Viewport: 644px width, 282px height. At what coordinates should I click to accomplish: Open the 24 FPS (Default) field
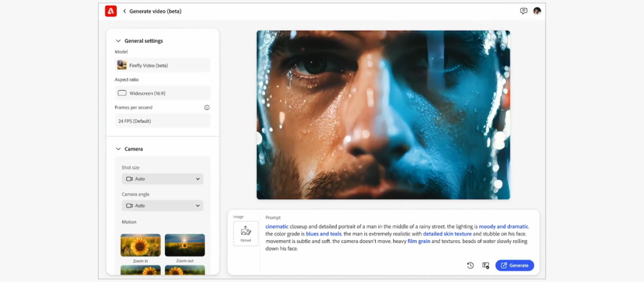[162, 121]
